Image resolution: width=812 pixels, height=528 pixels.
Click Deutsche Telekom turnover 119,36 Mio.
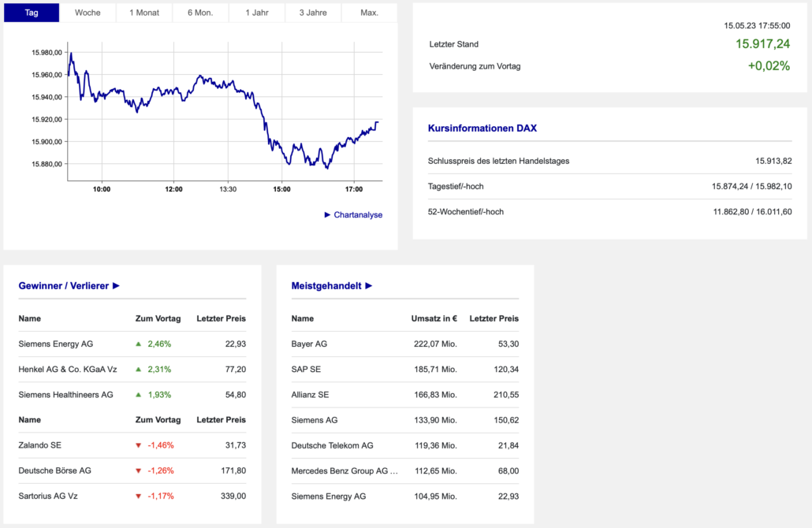435,445
